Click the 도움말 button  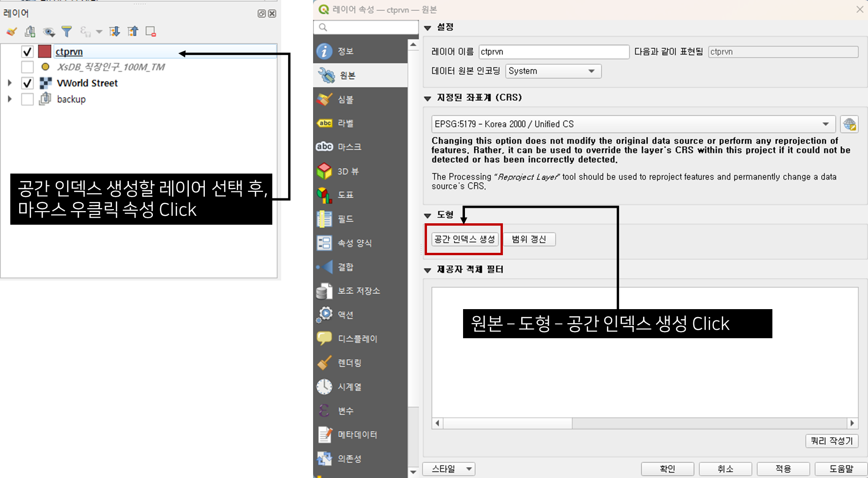point(841,469)
